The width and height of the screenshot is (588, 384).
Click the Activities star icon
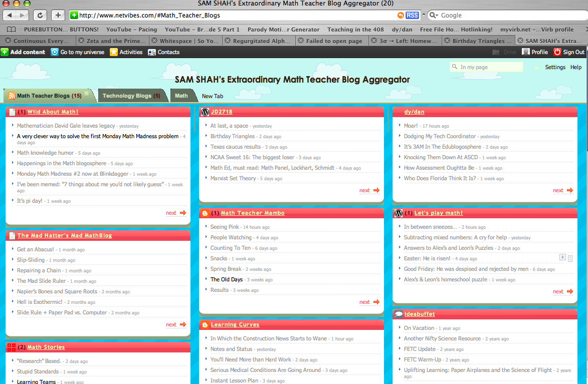tap(114, 52)
